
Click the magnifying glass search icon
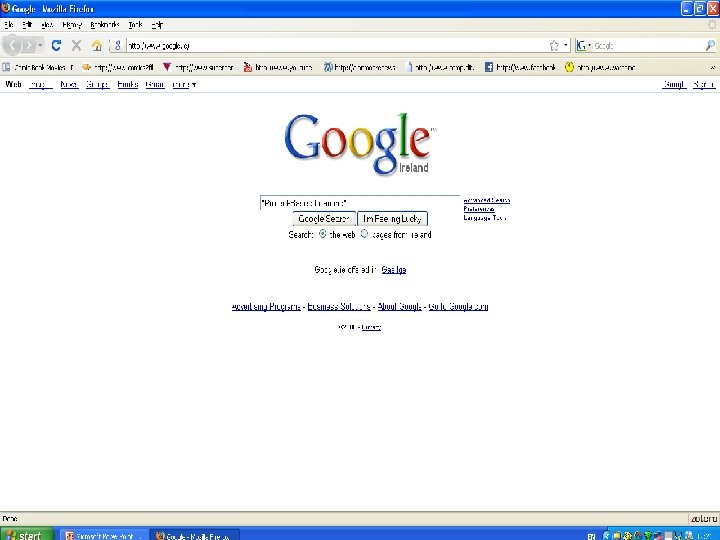(x=710, y=45)
